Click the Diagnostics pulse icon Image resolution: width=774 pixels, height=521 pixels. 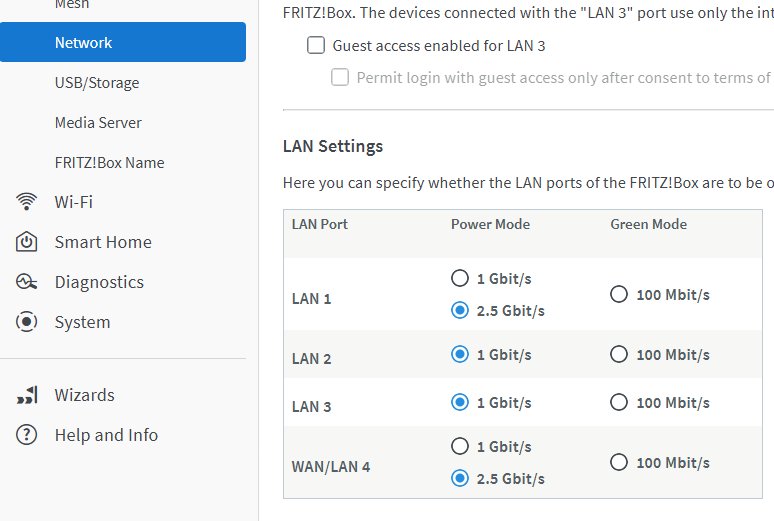pyautogui.click(x=27, y=282)
